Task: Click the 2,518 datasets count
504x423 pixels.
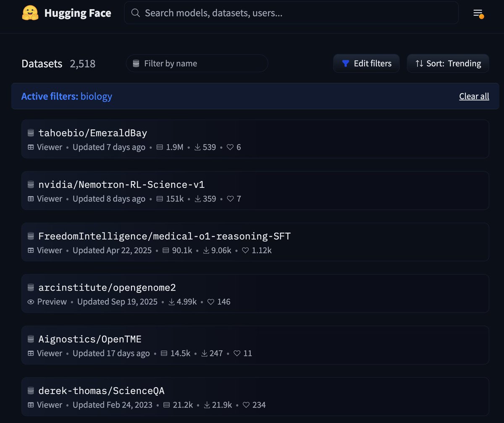Action: click(x=83, y=64)
